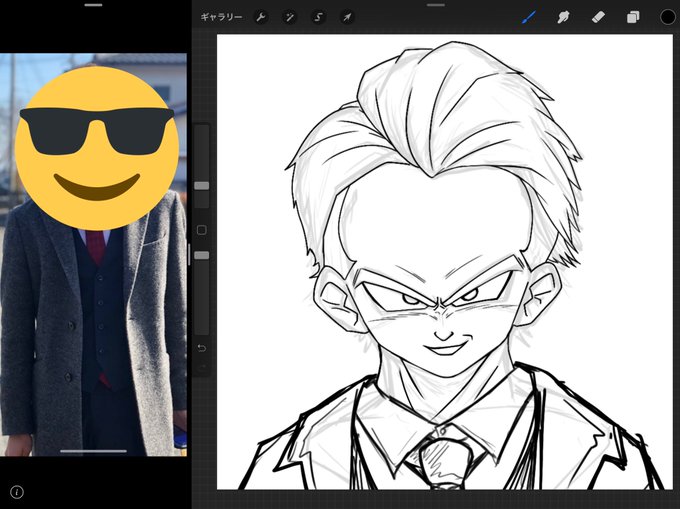This screenshot has height=509, width=680.
Task: Open the Actions wrench menu
Action: [261, 17]
